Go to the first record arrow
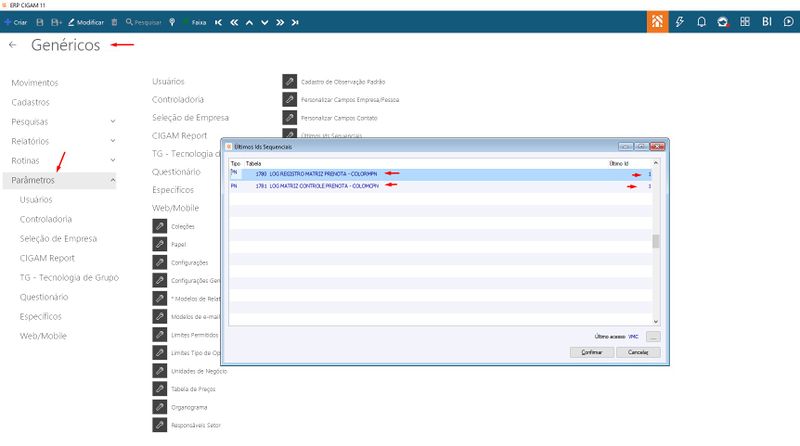Viewport: 800px width, 446px height. click(x=218, y=22)
